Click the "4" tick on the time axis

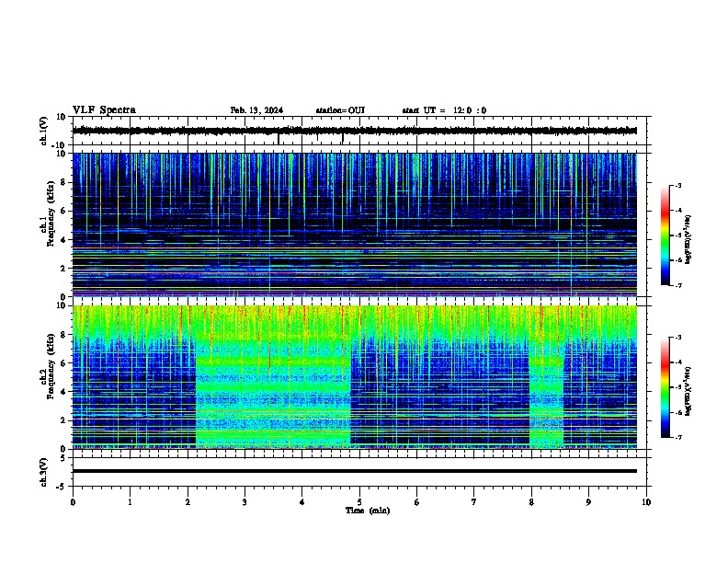(x=302, y=502)
